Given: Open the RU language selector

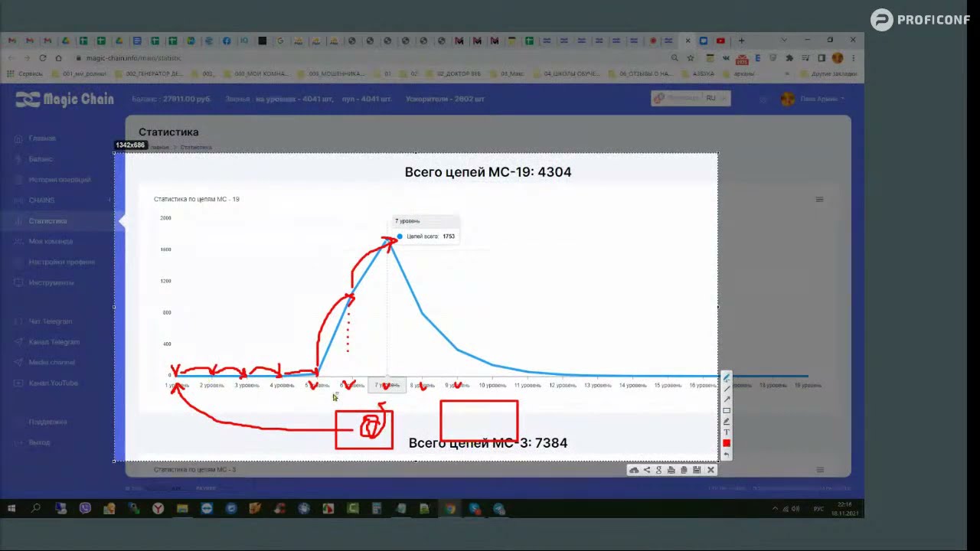Looking at the screenshot, I should pyautogui.click(x=710, y=98).
